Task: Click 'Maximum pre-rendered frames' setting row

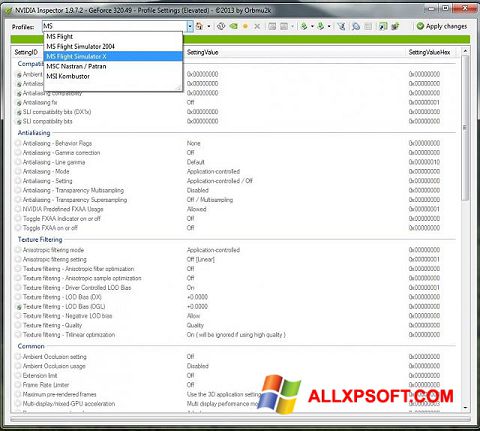Action: pyautogui.click(x=236, y=394)
